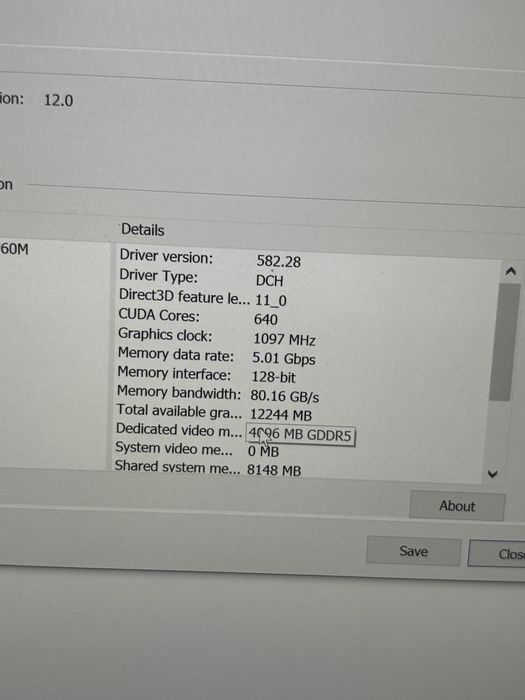This screenshot has width=525, height=700.
Task: Select the Graphics clock 1097 MHz row
Action: click(217, 337)
